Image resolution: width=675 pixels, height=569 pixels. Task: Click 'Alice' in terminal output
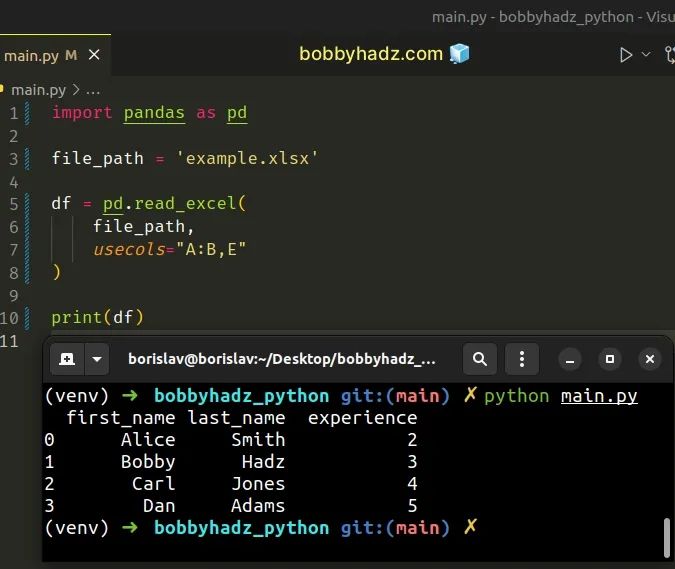click(x=148, y=440)
